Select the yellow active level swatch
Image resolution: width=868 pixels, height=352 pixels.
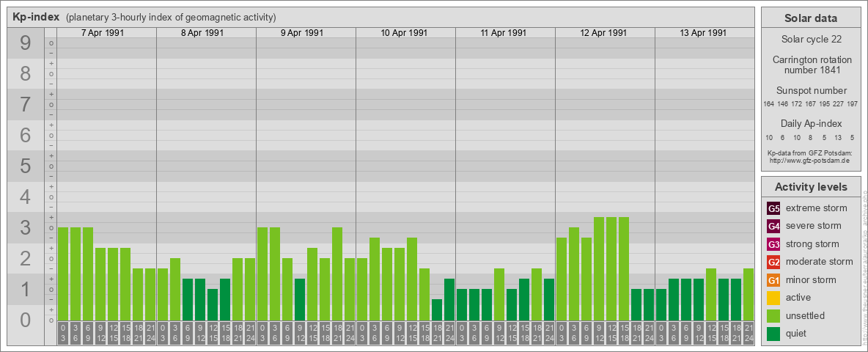tap(773, 298)
